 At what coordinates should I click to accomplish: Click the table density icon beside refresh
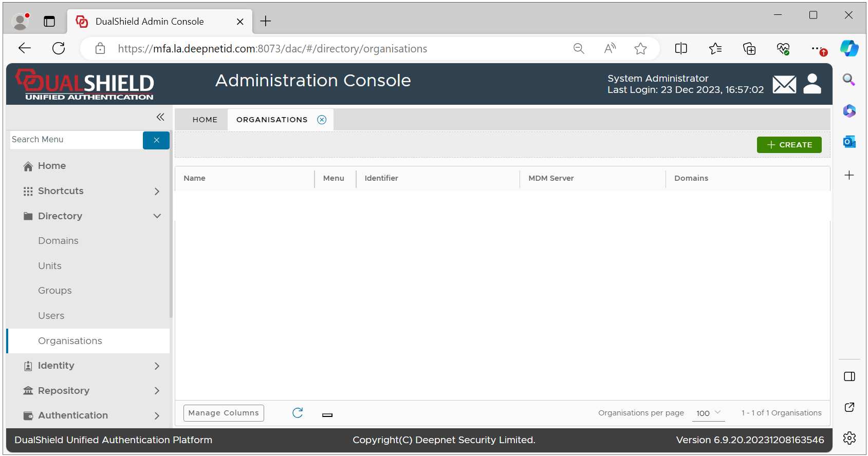coord(327,415)
